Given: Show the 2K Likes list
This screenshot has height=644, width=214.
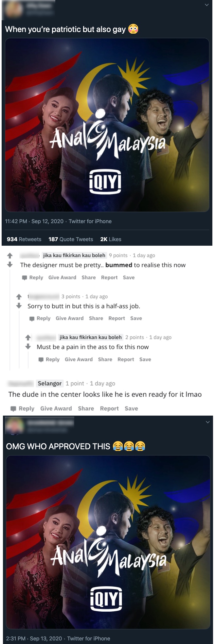Looking at the screenshot, I should 111,239.
